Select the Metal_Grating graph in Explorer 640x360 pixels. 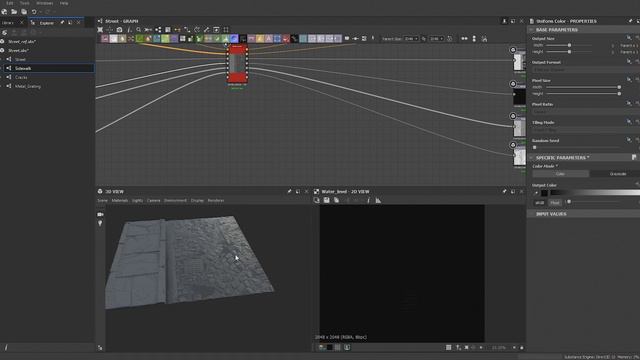[28, 87]
